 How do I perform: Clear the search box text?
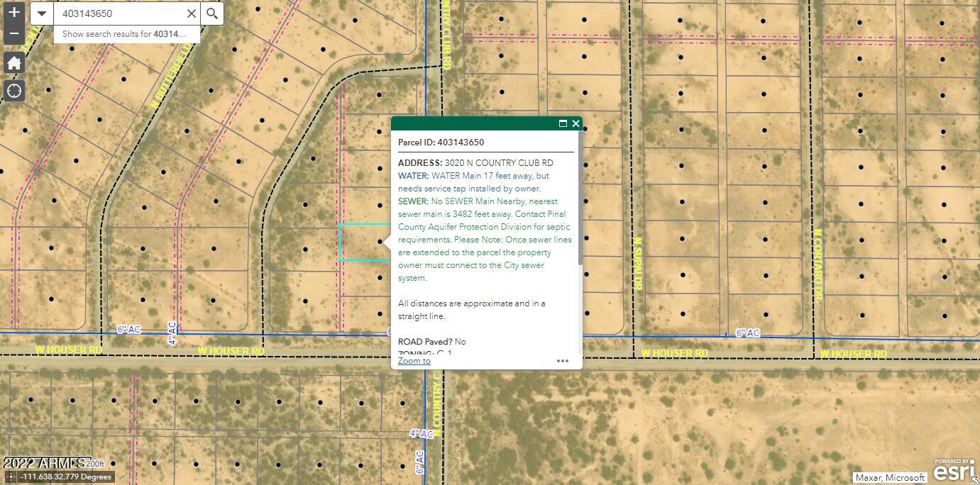[191, 13]
